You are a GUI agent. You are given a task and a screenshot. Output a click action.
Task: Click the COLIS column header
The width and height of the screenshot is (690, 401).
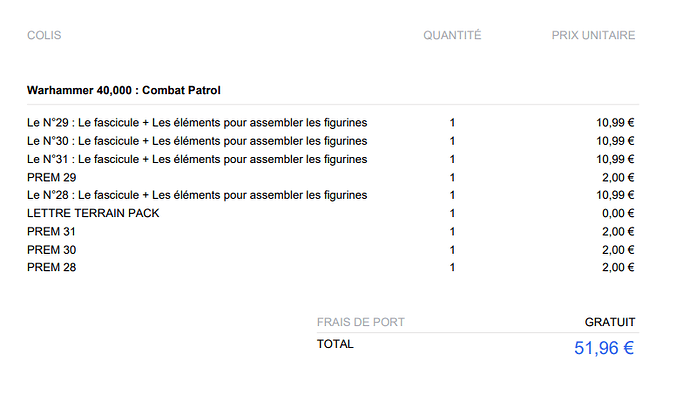point(44,35)
